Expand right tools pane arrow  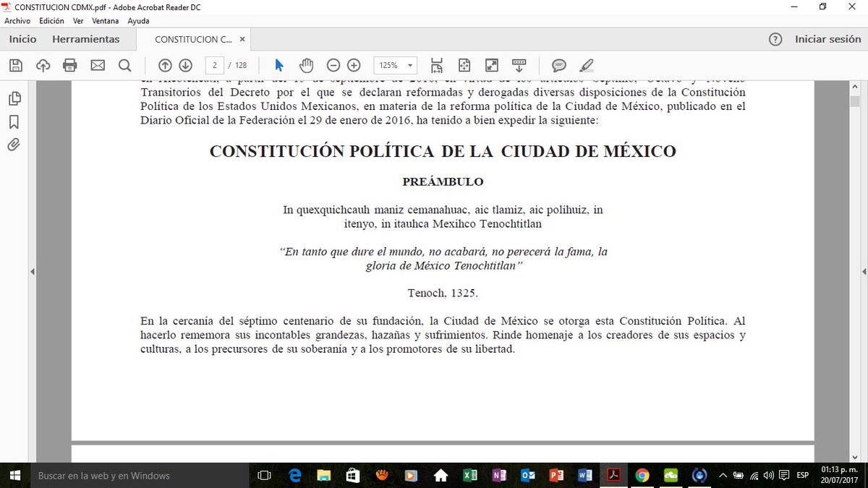pos(864,272)
